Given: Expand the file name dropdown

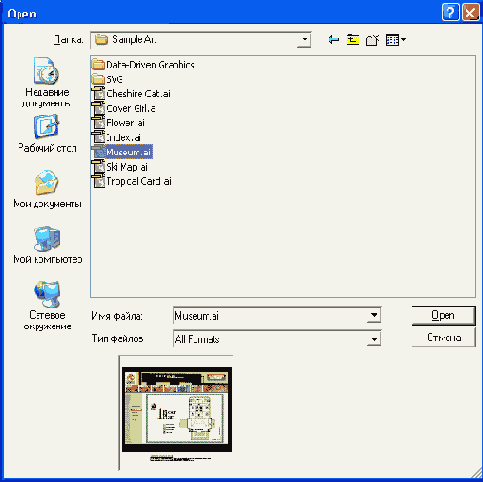Looking at the screenshot, I should tap(374, 315).
